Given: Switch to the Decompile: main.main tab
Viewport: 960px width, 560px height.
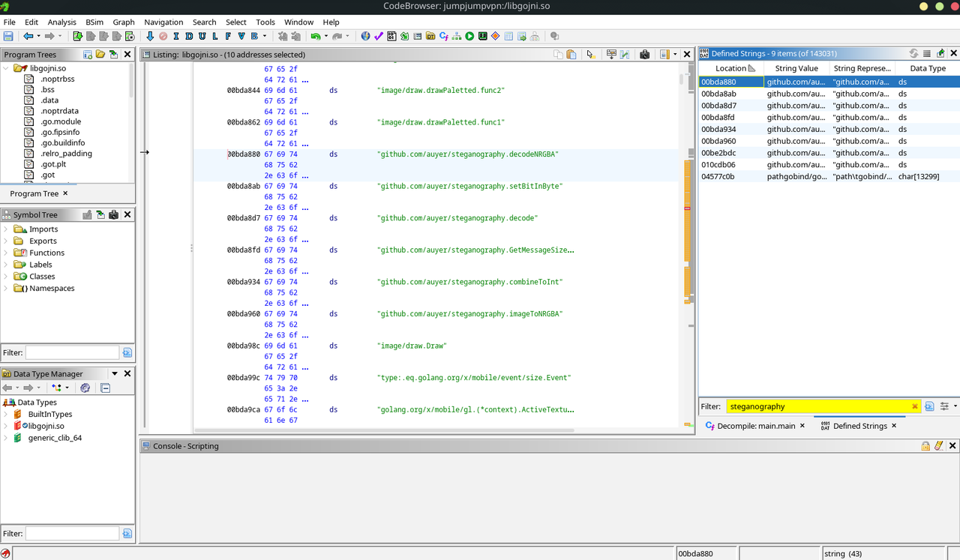Looking at the screenshot, I should [x=755, y=426].
